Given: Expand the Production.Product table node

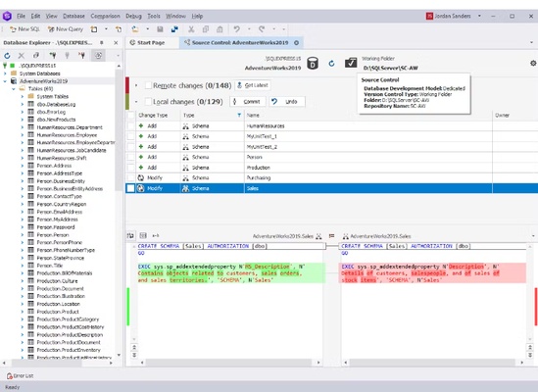Looking at the screenshot, I should 23,312.
